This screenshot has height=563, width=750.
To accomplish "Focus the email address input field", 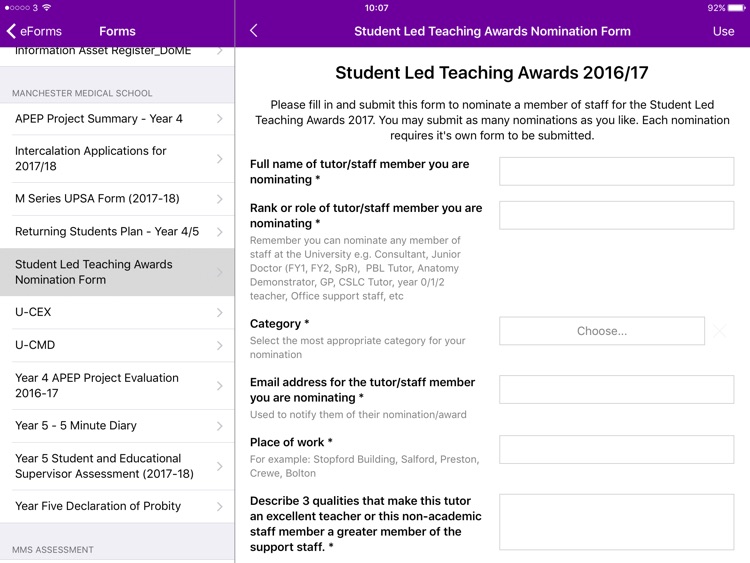I will (x=617, y=389).
